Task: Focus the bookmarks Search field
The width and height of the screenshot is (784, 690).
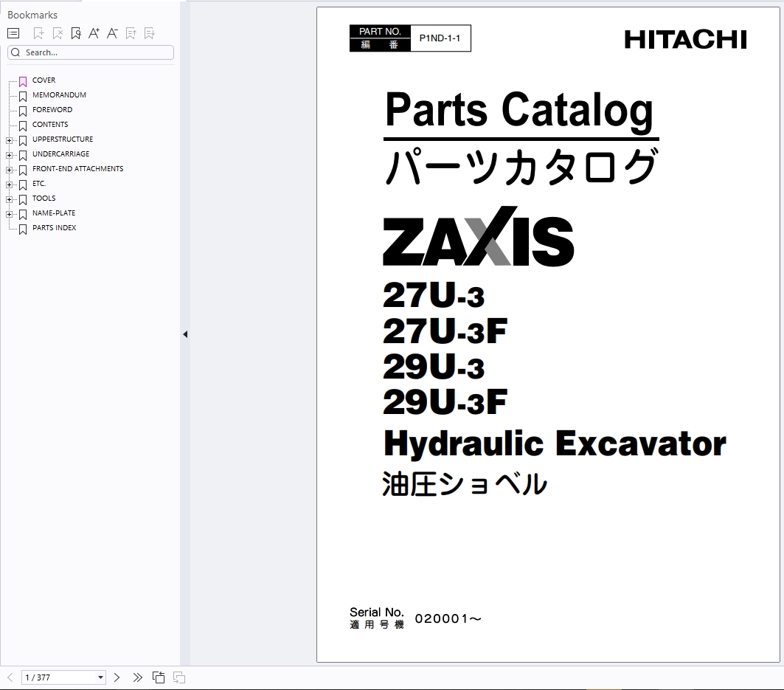Action: coord(91,52)
